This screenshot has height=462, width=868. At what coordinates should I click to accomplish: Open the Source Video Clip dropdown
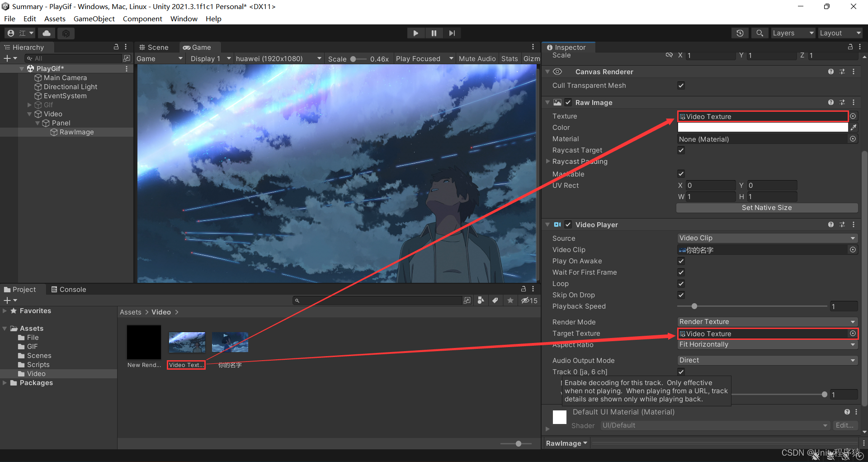[767, 238]
